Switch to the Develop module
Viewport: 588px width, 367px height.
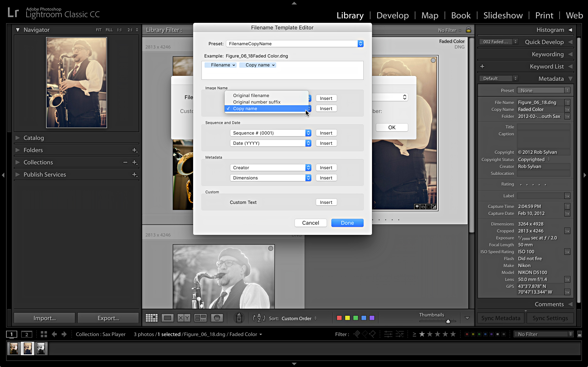tap(392, 15)
